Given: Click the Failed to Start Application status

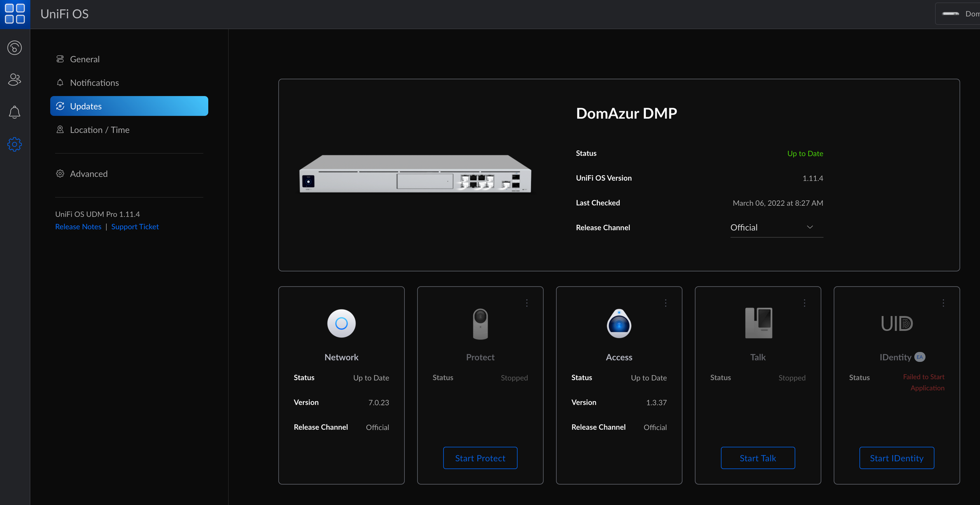Looking at the screenshot, I should 924,383.
